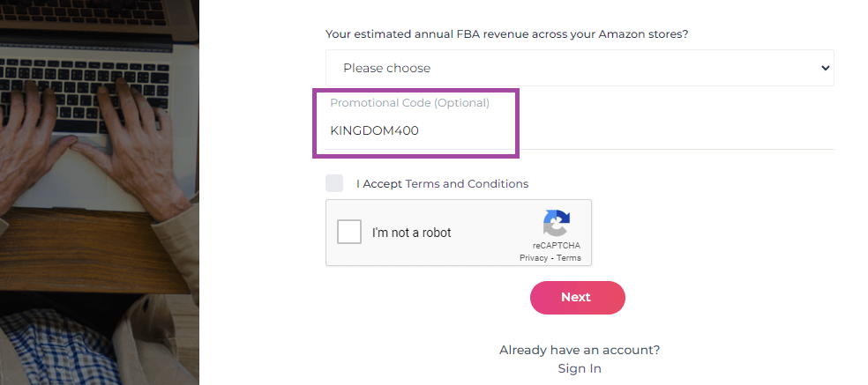Click the "I Accept" label text
The image size is (868, 385).
pyautogui.click(x=379, y=183)
